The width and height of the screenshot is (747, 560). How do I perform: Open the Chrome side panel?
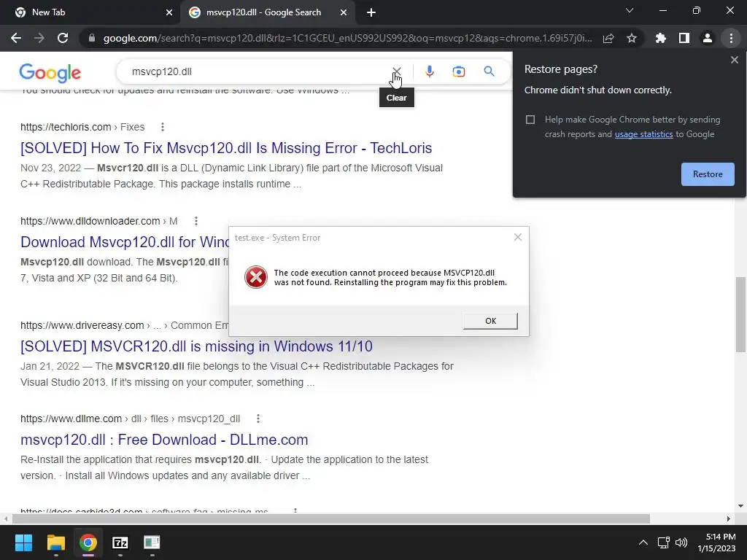684,38
